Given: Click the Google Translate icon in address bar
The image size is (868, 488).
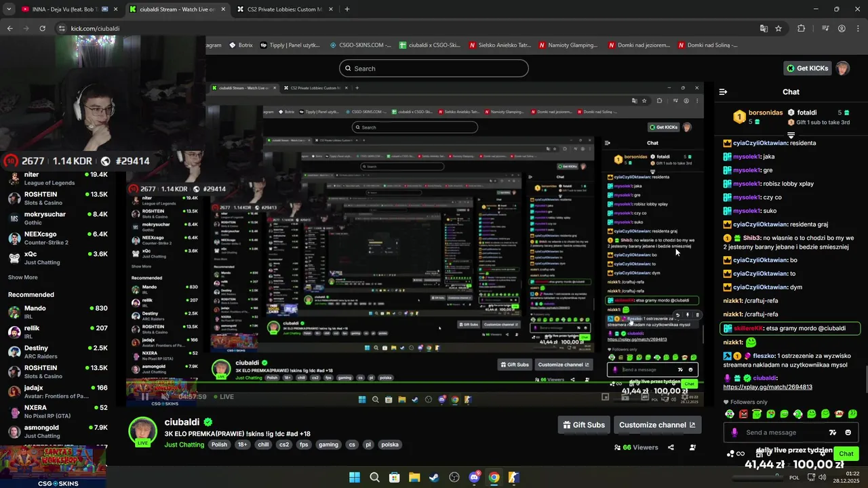Looking at the screenshot, I should point(764,28).
